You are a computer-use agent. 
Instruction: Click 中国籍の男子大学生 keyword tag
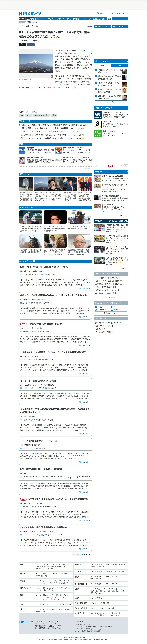click(42, 115)
